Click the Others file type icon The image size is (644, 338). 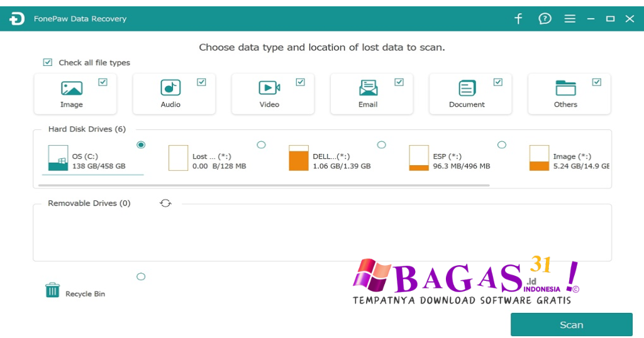(x=565, y=88)
